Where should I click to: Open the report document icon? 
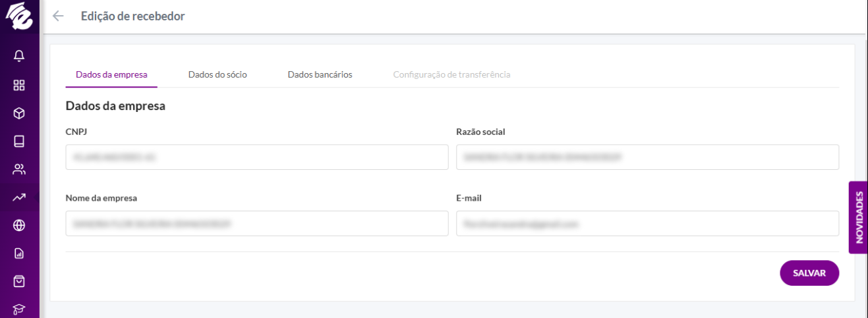tap(19, 253)
